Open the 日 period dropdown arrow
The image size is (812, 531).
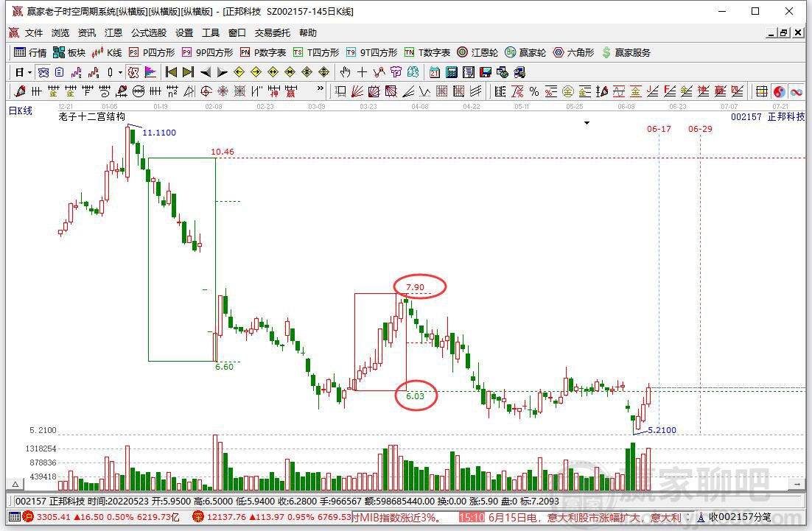coord(29,72)
